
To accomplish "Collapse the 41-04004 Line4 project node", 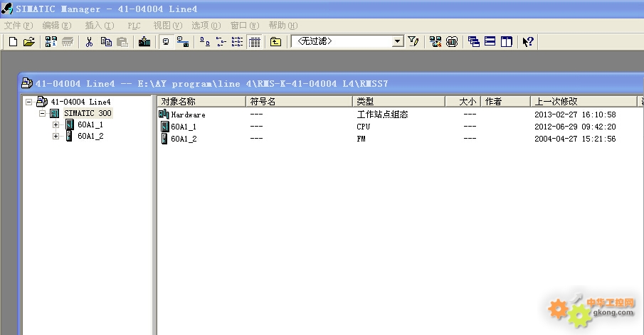I will pos(28,102).
